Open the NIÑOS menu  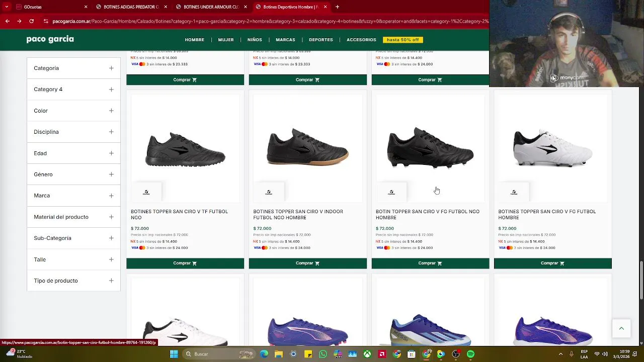[255, 40]
